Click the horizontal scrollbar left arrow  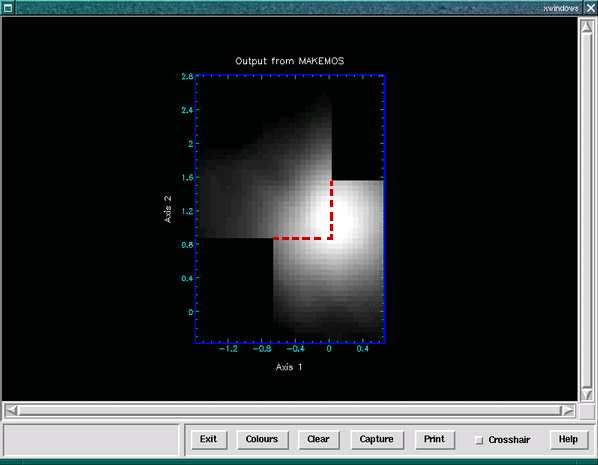coord(11,410)
